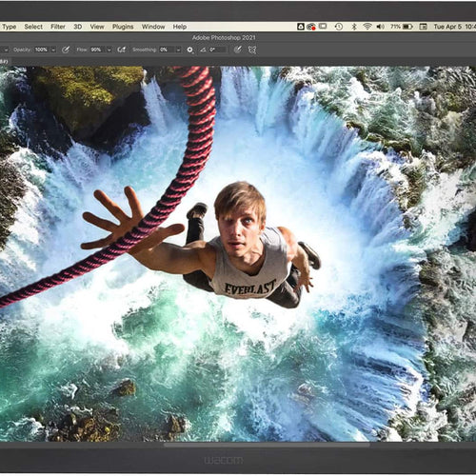Click the Opacity value field
This screenshot has height=476, width=476.
(x=41, y=50)
